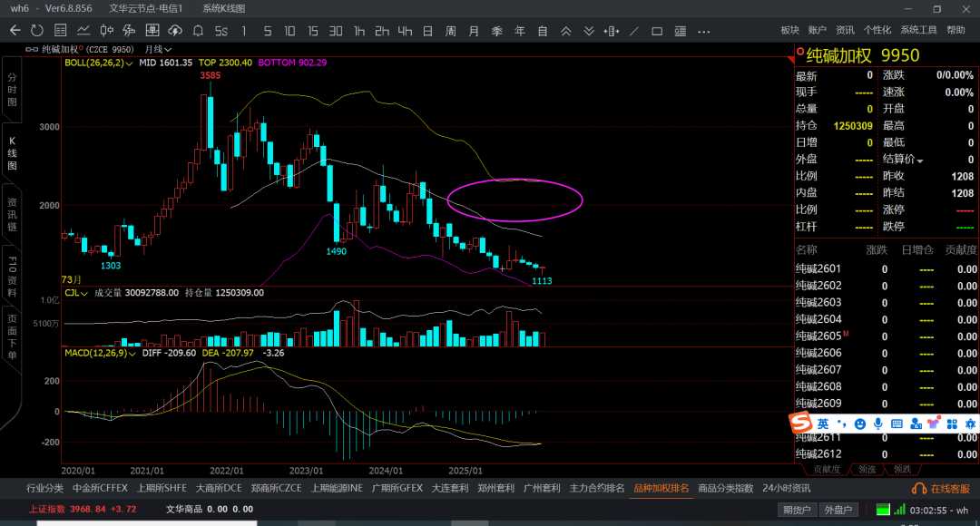Image resolution: width=980 pixels, height=526 pixels.
Task: Click the Sogou microphone voice input icon
Action: pyautogui.click(x=878, y=424)
